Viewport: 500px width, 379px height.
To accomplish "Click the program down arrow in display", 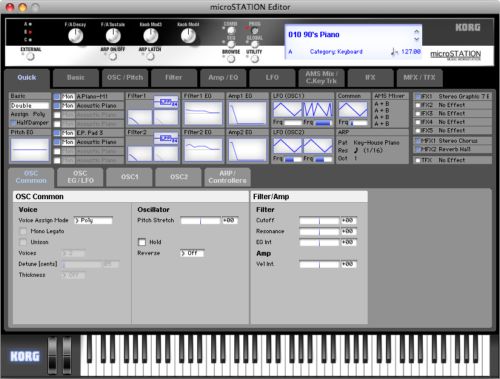I will [417, 39].
